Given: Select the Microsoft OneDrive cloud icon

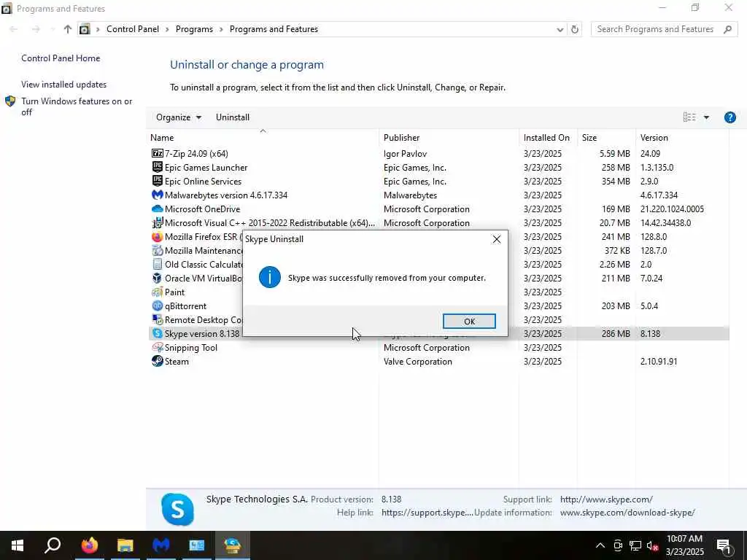Looking at the screenshot, I should (x=158, y=209).
